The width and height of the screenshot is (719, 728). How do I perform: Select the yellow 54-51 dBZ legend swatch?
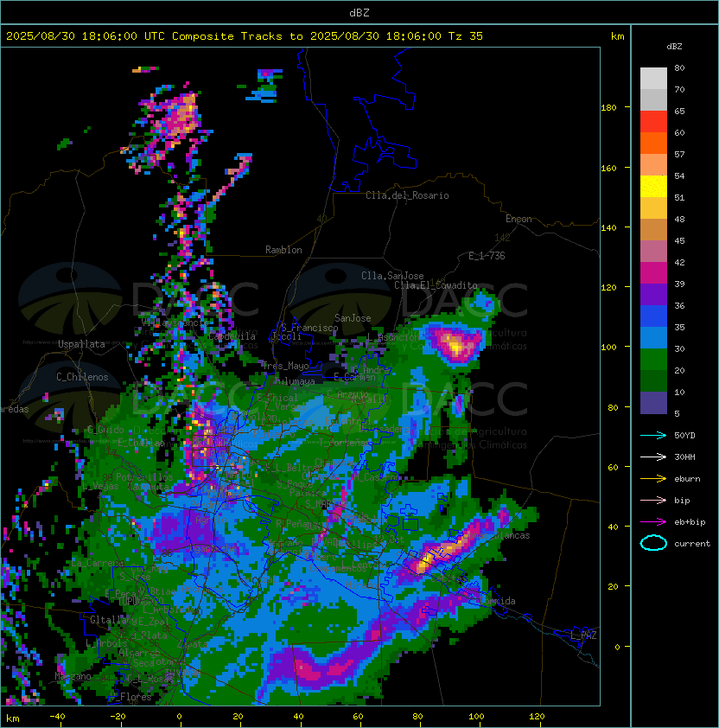pos(653,186)
